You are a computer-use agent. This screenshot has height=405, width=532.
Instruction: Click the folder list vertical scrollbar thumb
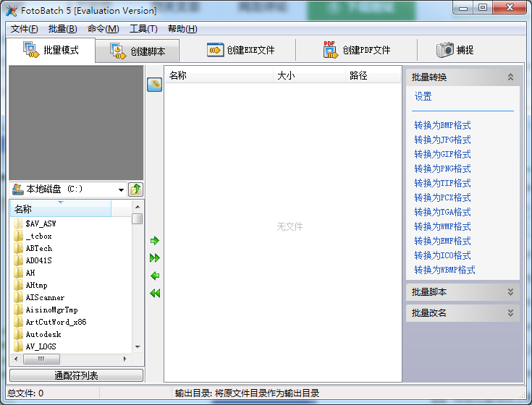138,218
